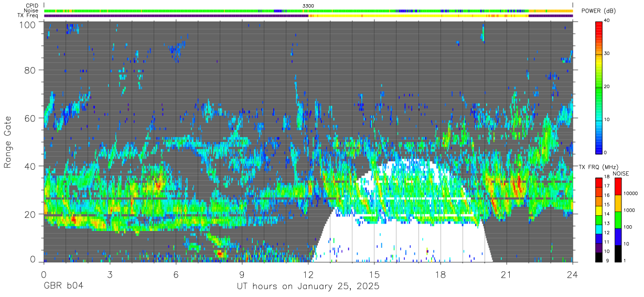
Task: Click the '14' label on TX FRQ scale
Action: coord(606,214)
